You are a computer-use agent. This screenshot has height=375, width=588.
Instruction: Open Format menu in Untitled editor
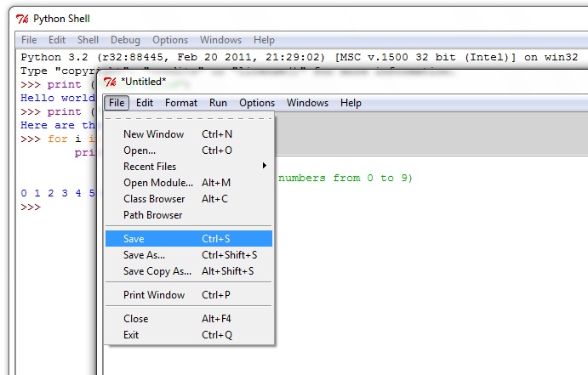coord(181,103)
